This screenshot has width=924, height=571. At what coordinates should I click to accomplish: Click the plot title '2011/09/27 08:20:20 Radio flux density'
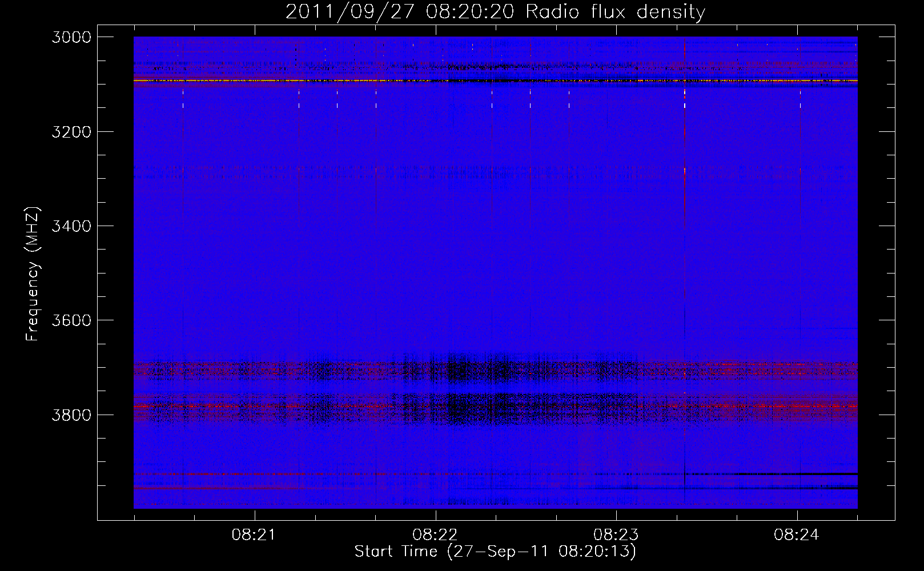pos(495,12)
